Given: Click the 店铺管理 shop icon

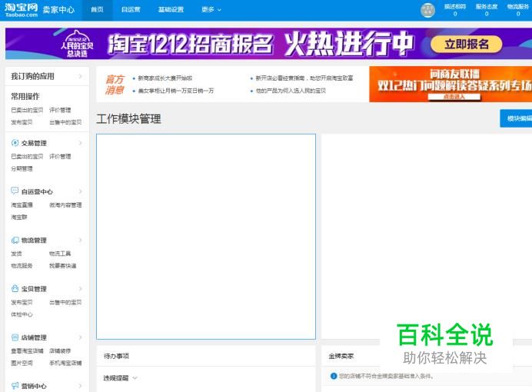Looking at the screenshot, I should coord(15,337).
